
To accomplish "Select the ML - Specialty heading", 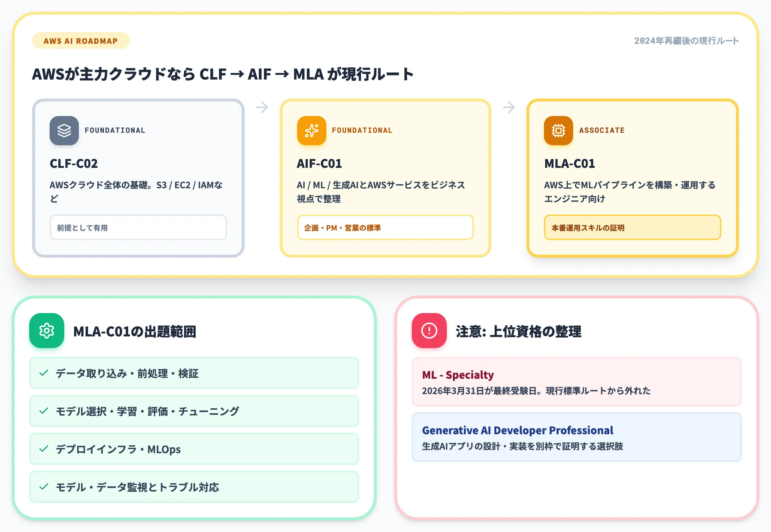I will click(x=458, y=375).
